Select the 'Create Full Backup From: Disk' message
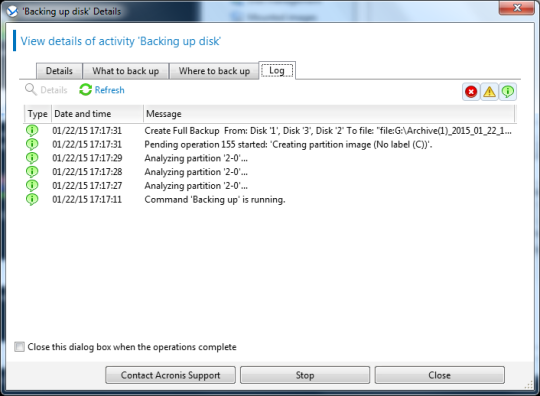 coord(328,131)
